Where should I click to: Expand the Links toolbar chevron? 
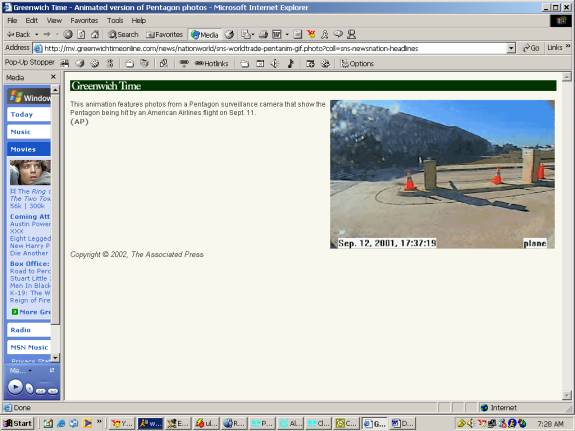point(568,46)
